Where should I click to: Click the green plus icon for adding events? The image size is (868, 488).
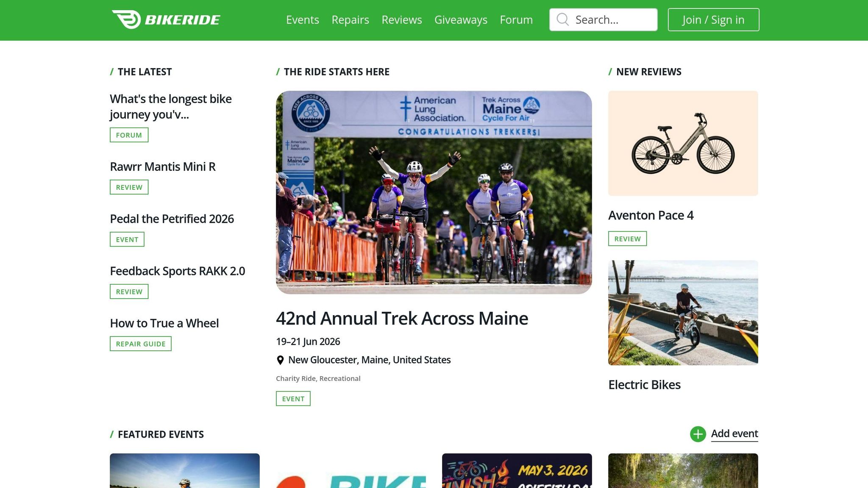point(698,434)
